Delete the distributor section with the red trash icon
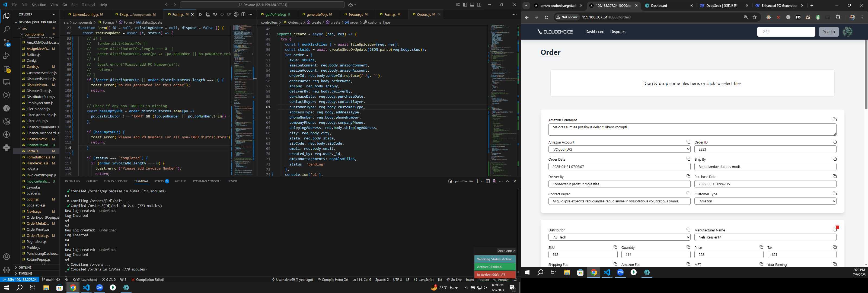 coord(837,227)
